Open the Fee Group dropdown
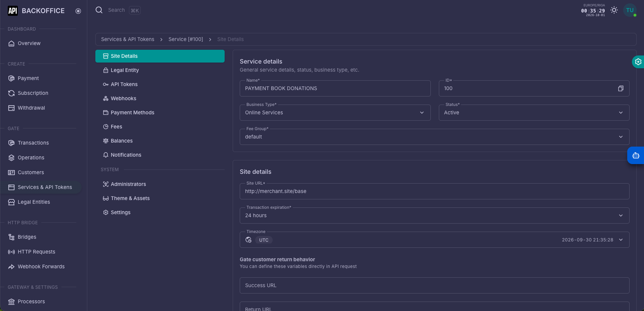This screenshot has width=644, height=311. (x=434, y=137)
